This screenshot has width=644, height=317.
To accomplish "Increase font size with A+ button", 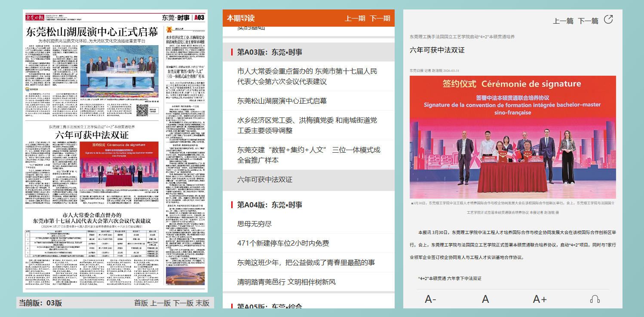I will tap(540, 299).
